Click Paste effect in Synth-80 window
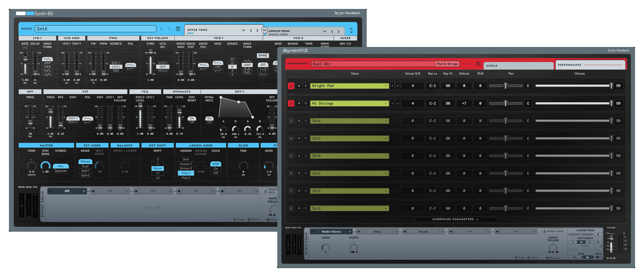This screenshot has width=644, height=277. [254, 219]
